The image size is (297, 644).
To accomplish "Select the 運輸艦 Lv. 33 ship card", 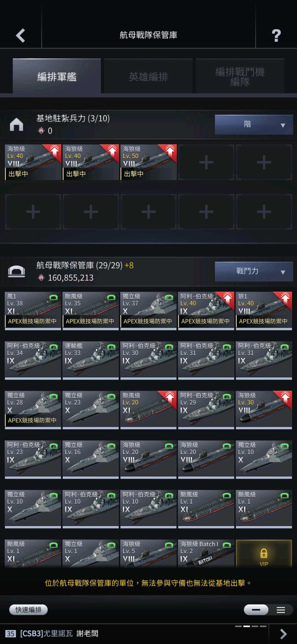I will pyautogui.click(x=91, y=359).
